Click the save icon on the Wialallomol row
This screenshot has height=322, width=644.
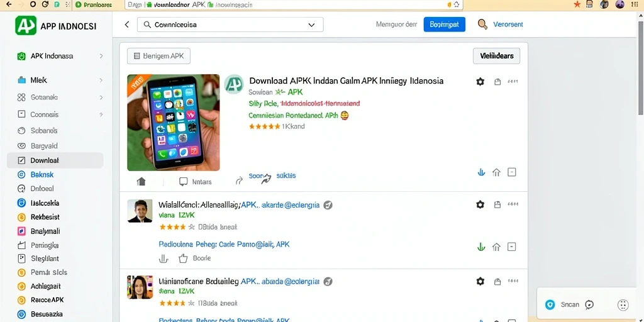(x=497, y=204)
